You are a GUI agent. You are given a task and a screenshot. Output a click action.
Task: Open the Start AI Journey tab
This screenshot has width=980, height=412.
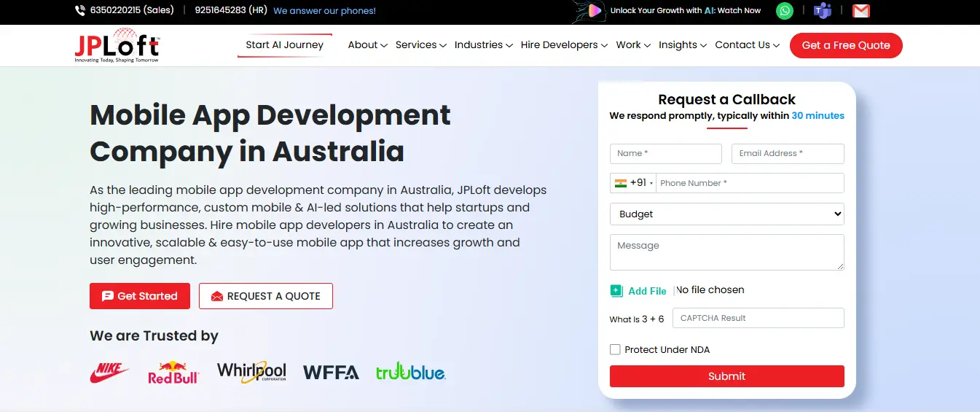click(x=285, y=45)
